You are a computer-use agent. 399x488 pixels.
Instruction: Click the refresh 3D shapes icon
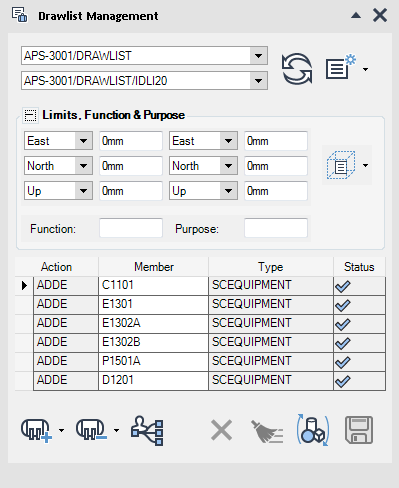coord(313,430)
